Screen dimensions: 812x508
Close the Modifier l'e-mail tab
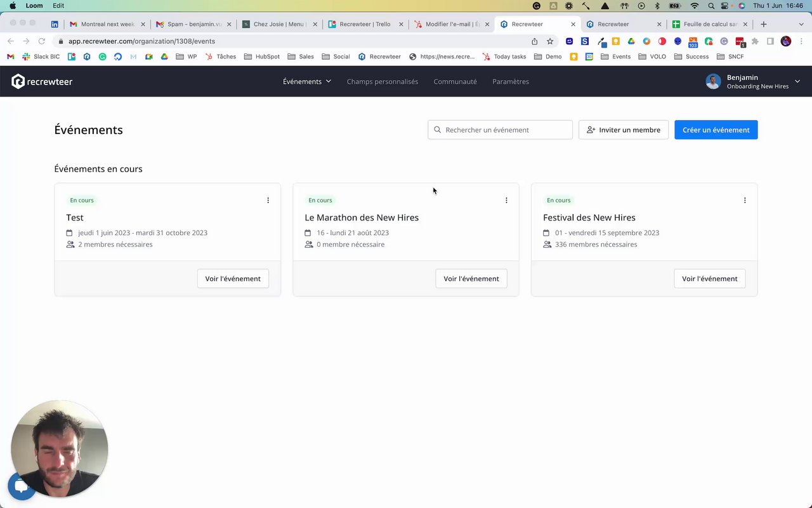(x=487, y=24)
